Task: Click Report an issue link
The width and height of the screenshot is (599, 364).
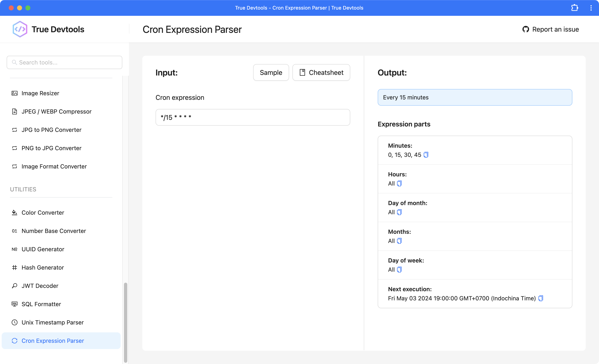Action: 550,29
